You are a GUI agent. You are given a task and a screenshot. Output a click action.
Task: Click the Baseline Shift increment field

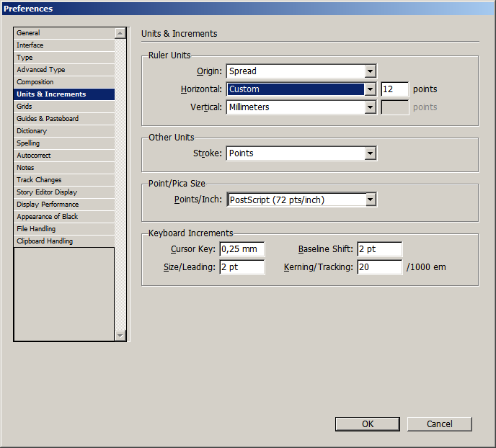[x=380, y=249]
